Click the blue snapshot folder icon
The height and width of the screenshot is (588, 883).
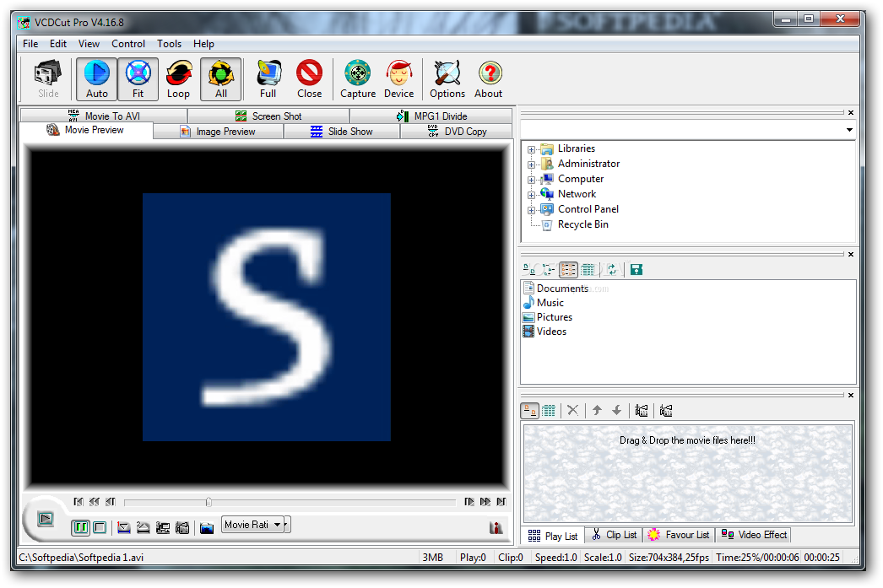click(207, 528)
